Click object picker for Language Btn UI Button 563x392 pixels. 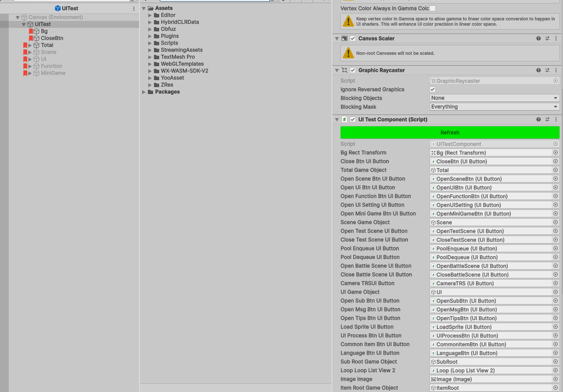[x=556, y=353]
